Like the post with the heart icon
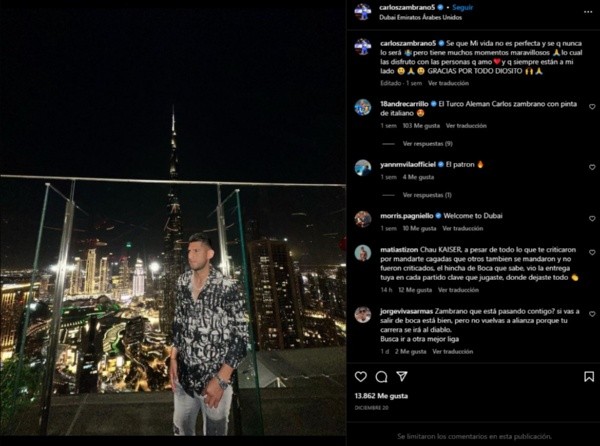This screenshot has height=446, width=600. [x=360, y=377]
